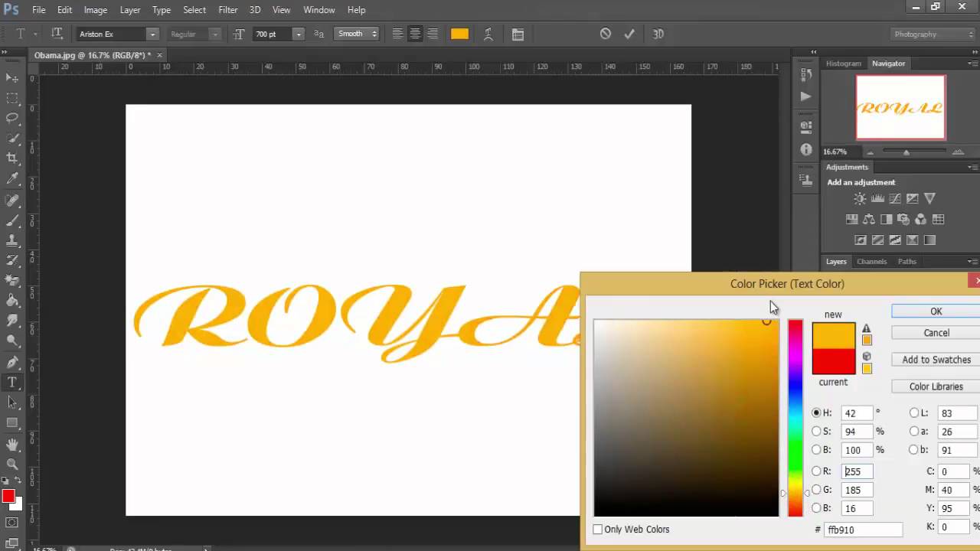Select the Clone Stamp tool
Screen dimensions: 980x551
click(12, 240)
